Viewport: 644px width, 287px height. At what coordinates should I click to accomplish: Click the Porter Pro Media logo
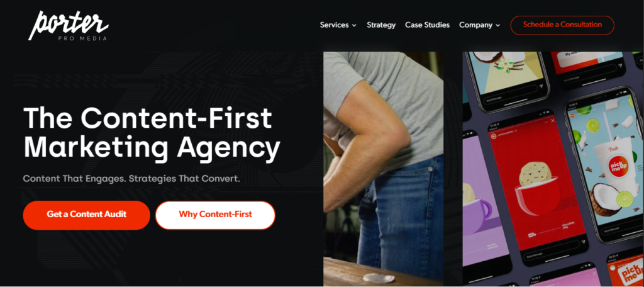[x=68, y=26]
